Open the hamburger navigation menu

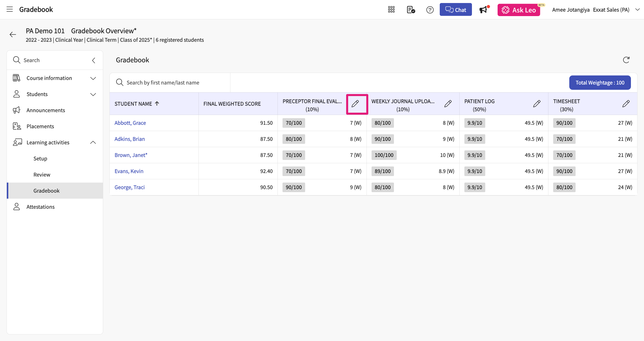pyautogui.click(x=10, y=10)
